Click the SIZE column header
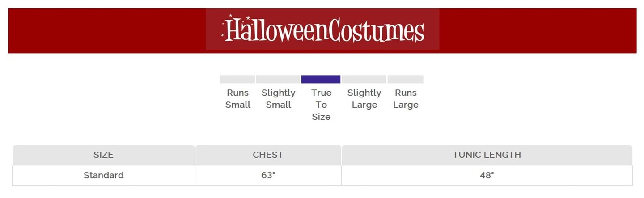 pos(103,155)
